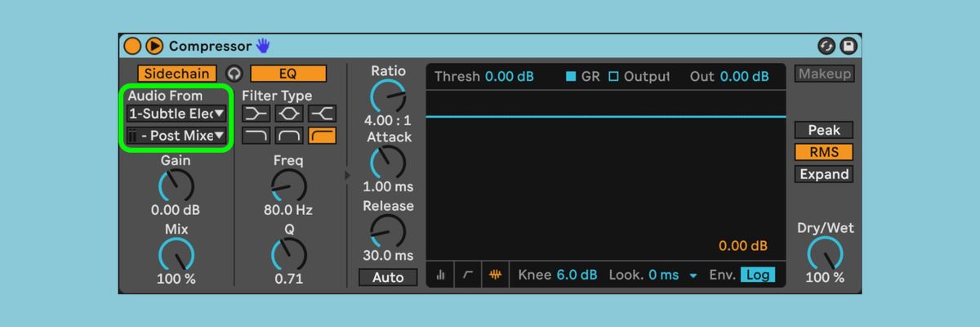Toggle the Sidechain button
Image resolution: width=980 pixels, height=327 pixels.
[176, 74]
